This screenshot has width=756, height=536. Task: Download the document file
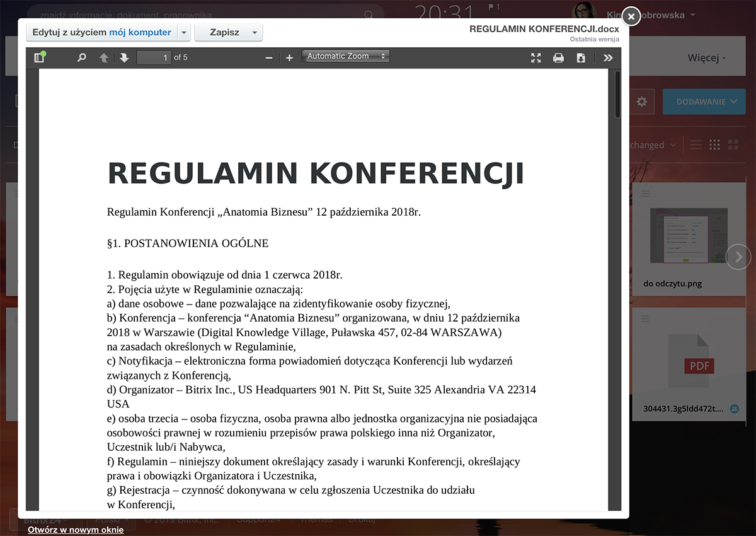581,57
